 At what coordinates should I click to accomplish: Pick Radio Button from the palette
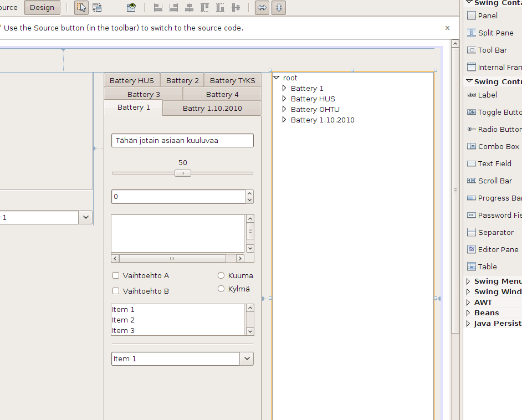click(494, 129)
